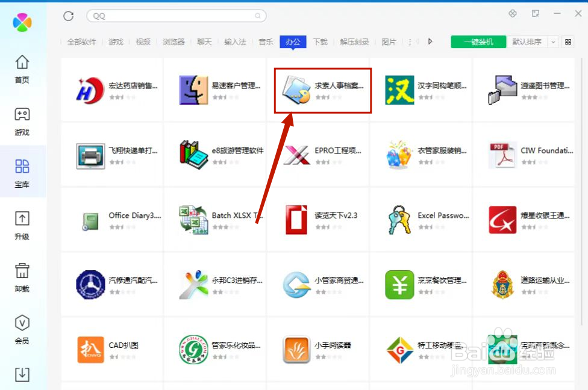This screenshot has height=390, width=588.
Task: Select the 图片 category tab
Action: [389, 42]
